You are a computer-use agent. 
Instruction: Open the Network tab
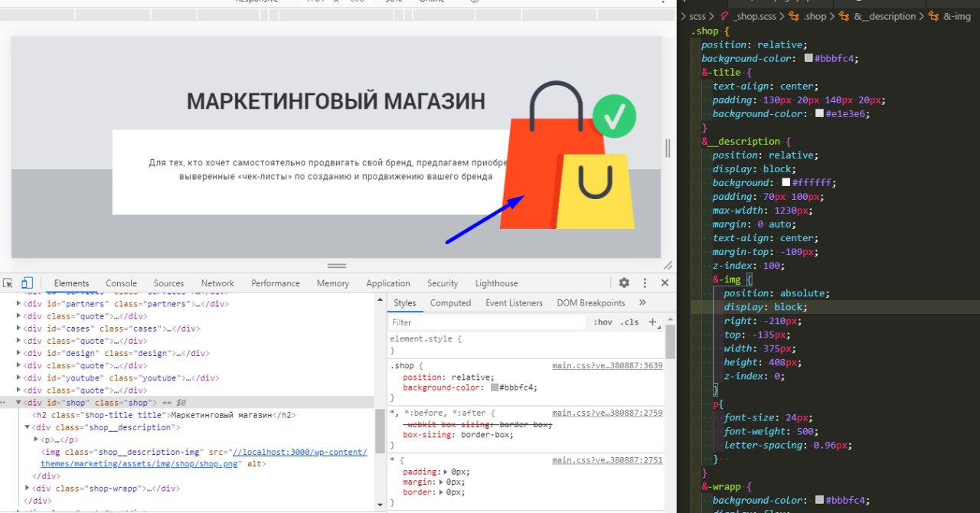point(217,283)
